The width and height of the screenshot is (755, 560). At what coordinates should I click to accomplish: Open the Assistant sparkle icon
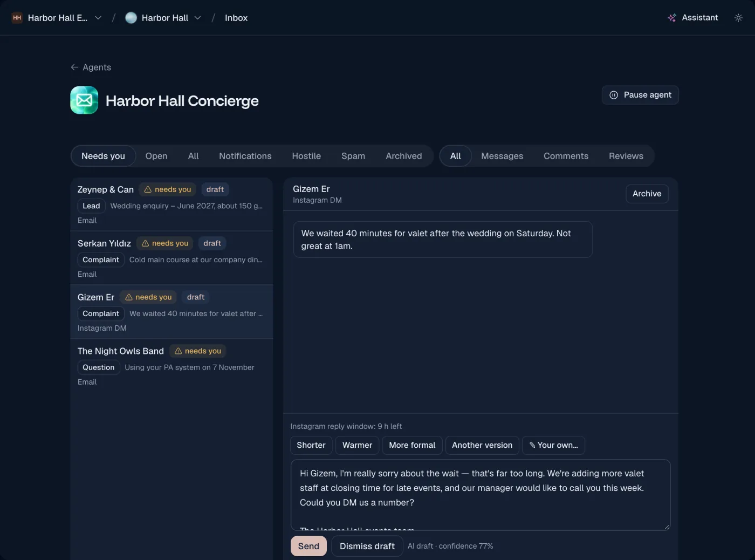pos(671,18)
